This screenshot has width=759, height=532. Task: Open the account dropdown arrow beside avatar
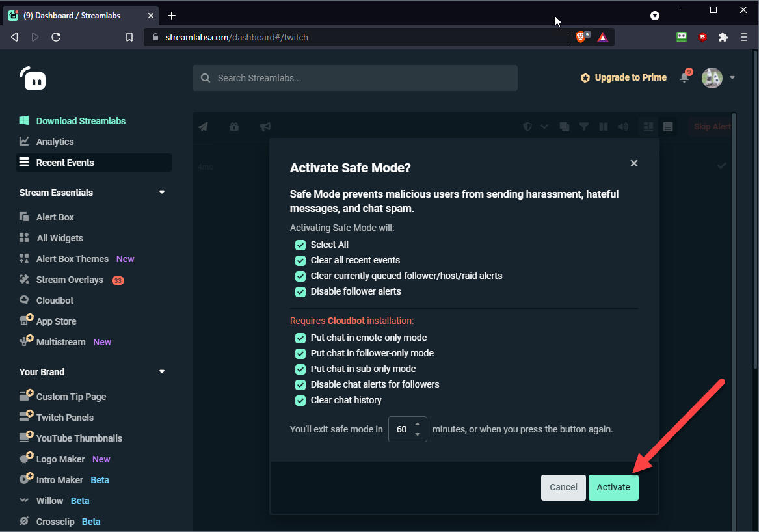[732, 77]
